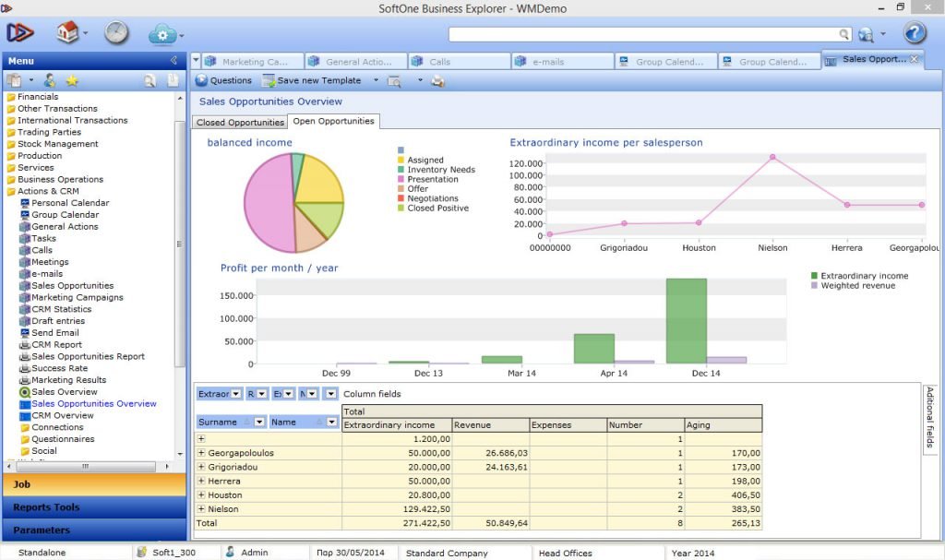Switch to the e-mails tab
Screen dimensions: 945x560
tap(562, 62)
